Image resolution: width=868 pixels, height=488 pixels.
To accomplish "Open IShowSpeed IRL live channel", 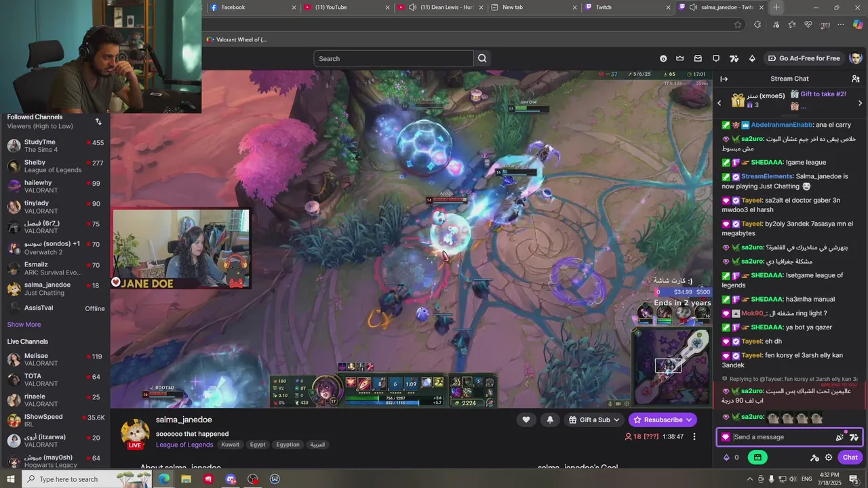I will pyautogui.click(x=55, y=420).
